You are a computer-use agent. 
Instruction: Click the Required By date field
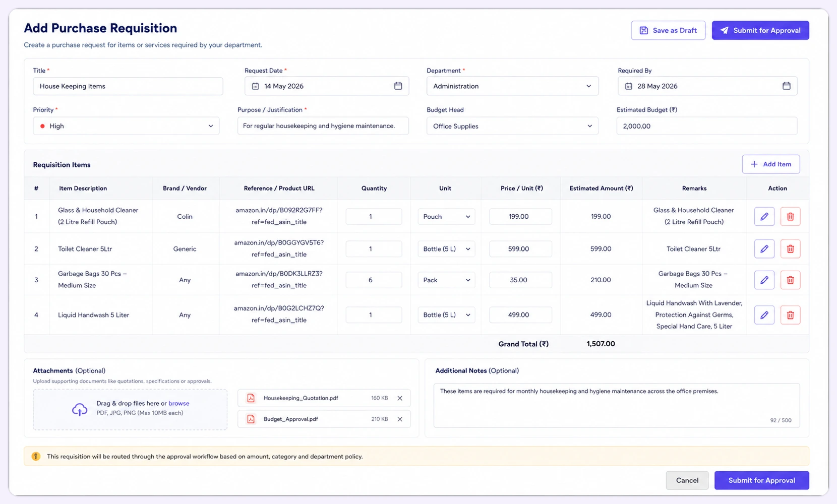[x=707, y=86]
